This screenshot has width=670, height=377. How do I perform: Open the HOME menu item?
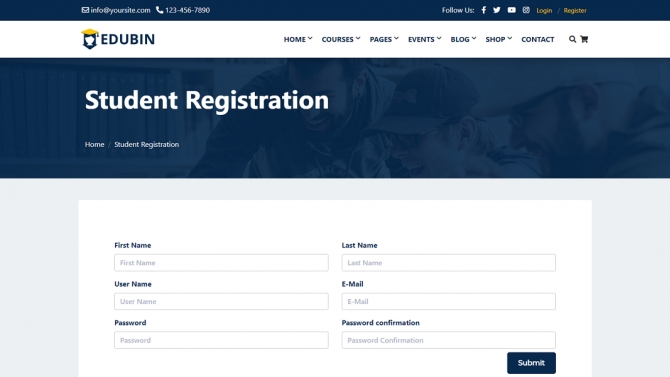click(x=295, y=39)
